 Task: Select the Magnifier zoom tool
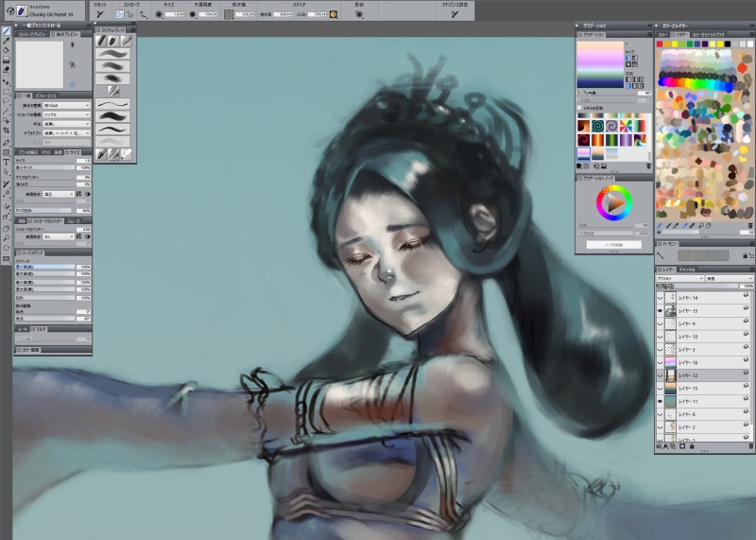(7, 238)
